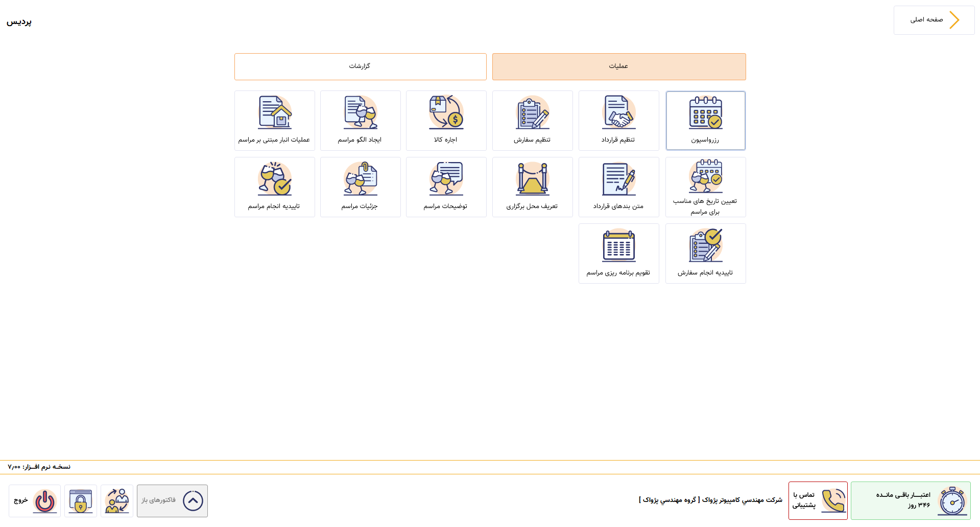The height and width of the screenshot is (527, 980).
Task: Click the اعتبار باقی مانده box
Action: [910, 501]
